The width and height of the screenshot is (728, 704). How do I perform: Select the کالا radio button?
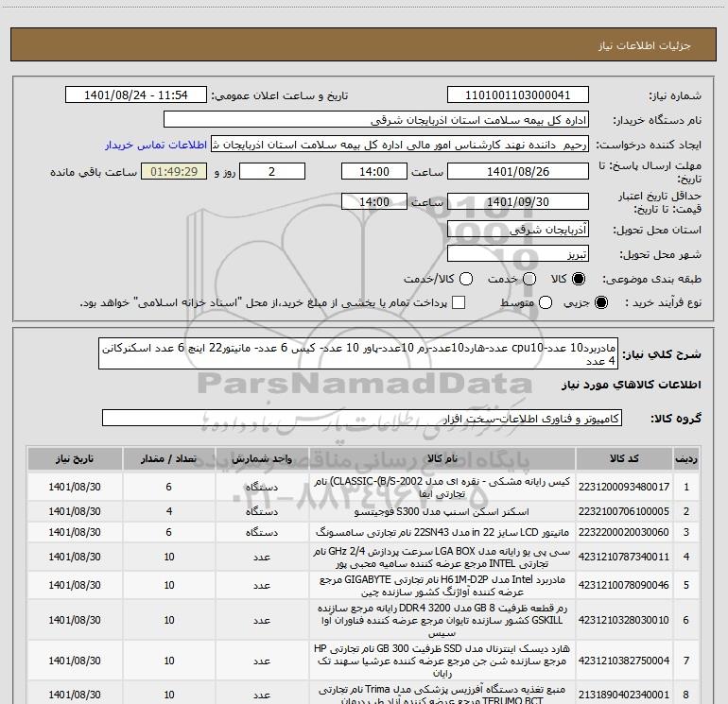point(579,279)
